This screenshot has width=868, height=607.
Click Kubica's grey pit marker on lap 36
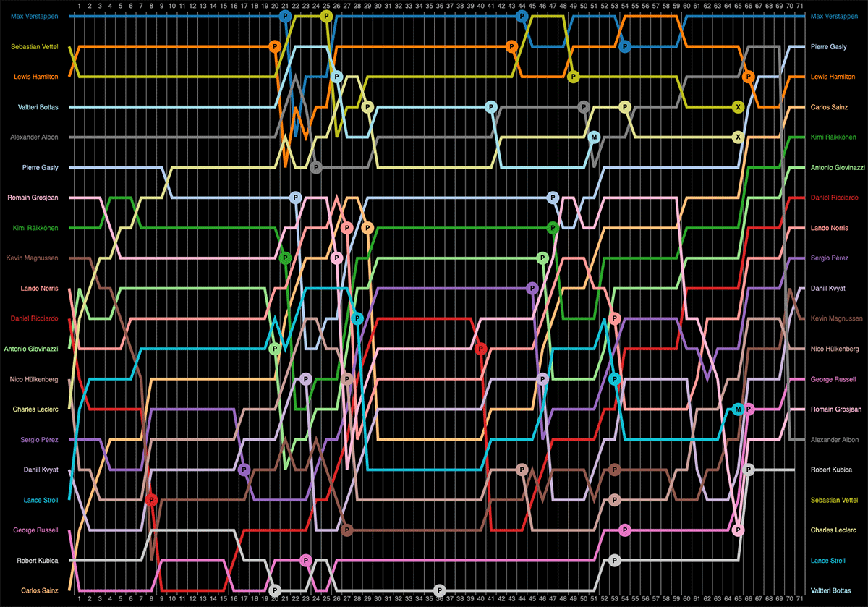tap(439, 590)
